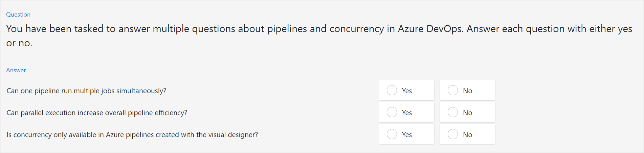Choose Yes radio for parallel execution efficiency
Screen dimensions: 644x153
pos(392,112)
